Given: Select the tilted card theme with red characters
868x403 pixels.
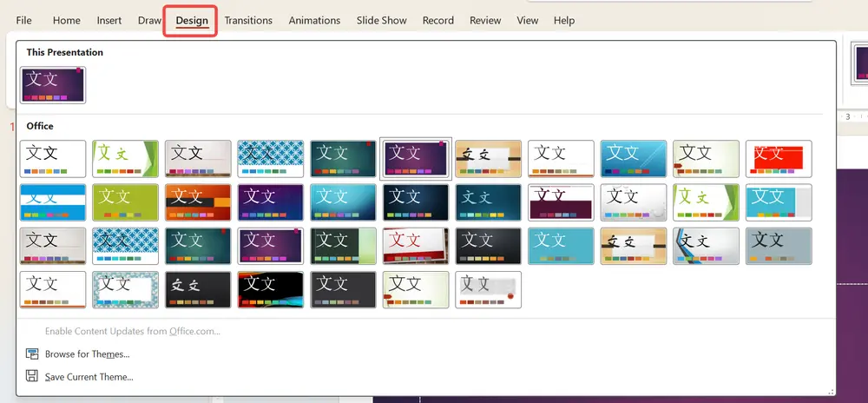Looking at the screenshot, I should pyautogui.click(x=416, y=246).
